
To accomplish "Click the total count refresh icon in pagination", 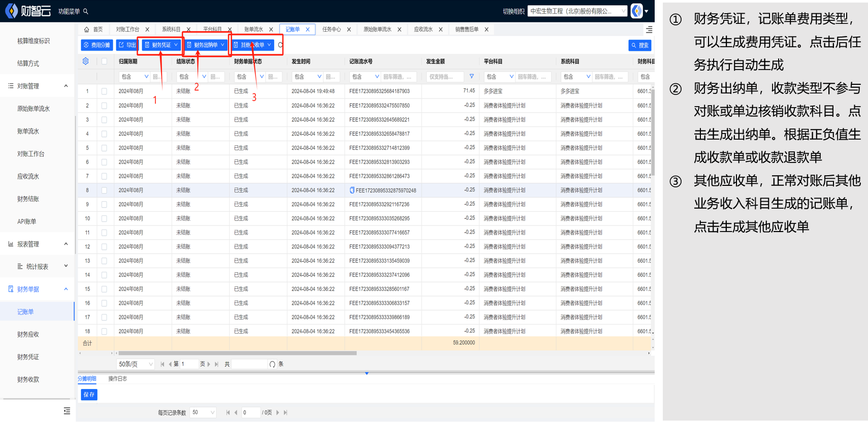I will (x=272, y=364).
